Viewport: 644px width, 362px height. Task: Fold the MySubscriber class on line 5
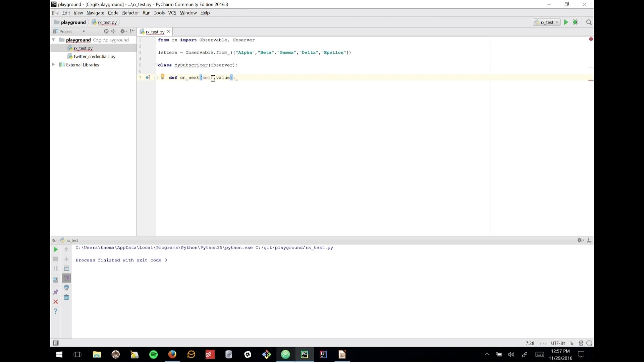[x=156, y=65]
